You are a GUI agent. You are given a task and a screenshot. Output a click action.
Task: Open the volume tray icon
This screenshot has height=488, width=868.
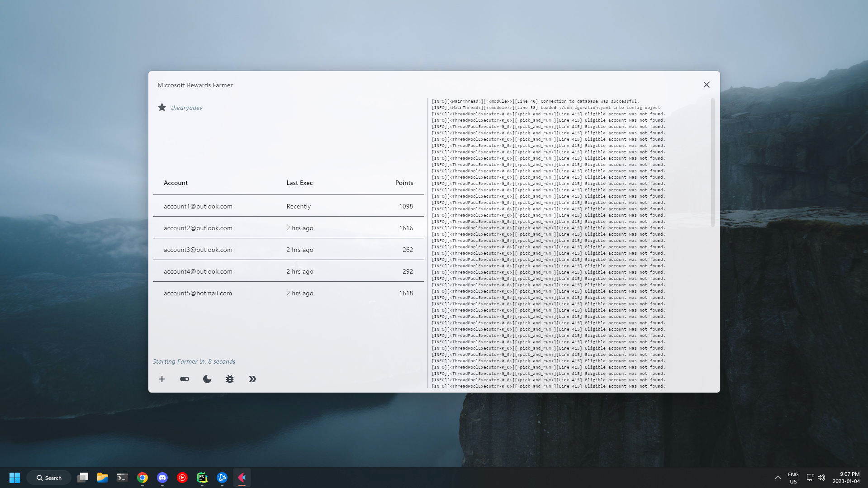[x=821, y=478]
